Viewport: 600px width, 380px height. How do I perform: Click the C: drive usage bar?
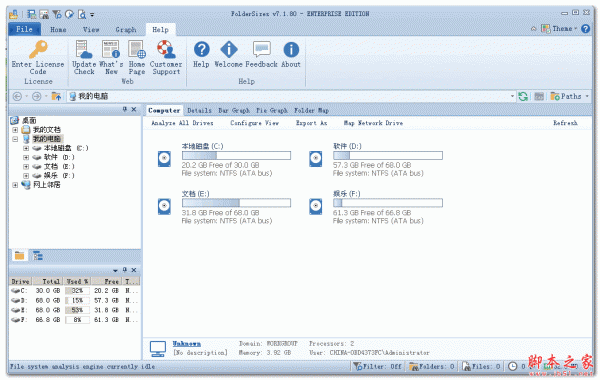pos(236,155)
